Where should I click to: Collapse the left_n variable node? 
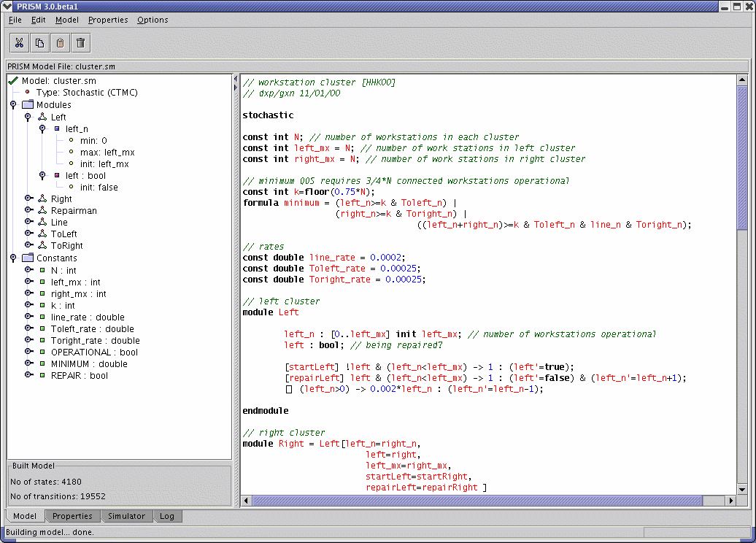(x=42, y=128)
